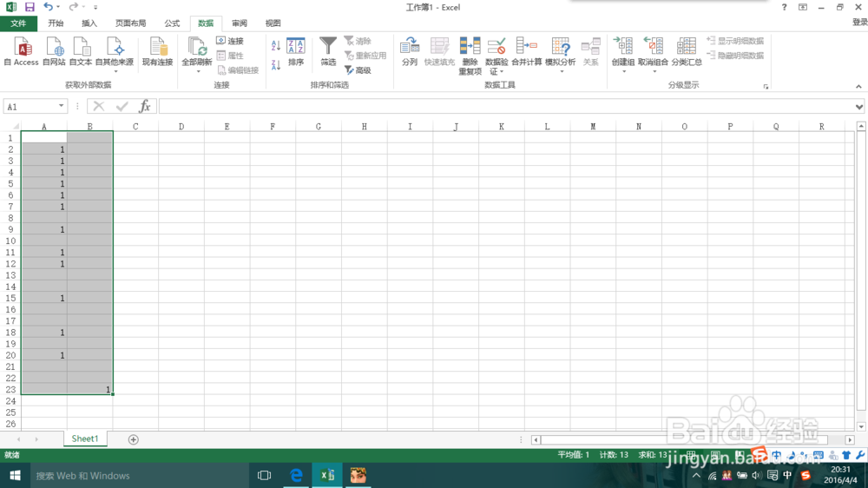Import data from text file (自文本)

point(81,51)
